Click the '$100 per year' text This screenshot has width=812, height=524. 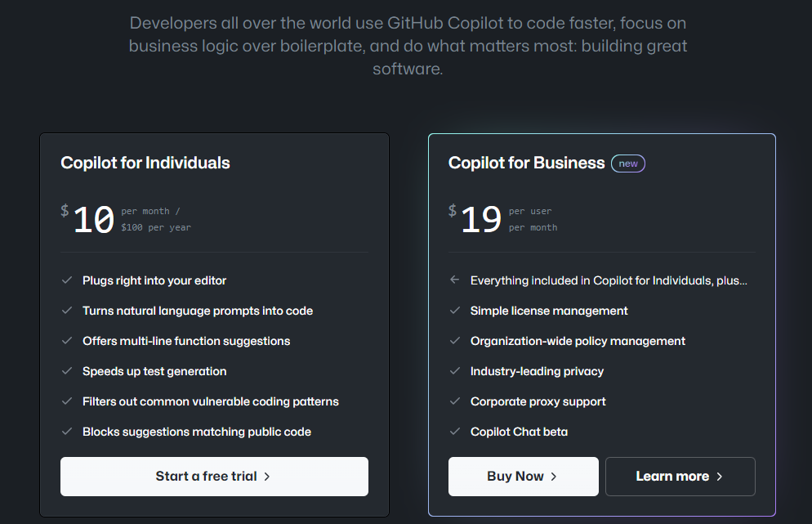click(156, 227)
